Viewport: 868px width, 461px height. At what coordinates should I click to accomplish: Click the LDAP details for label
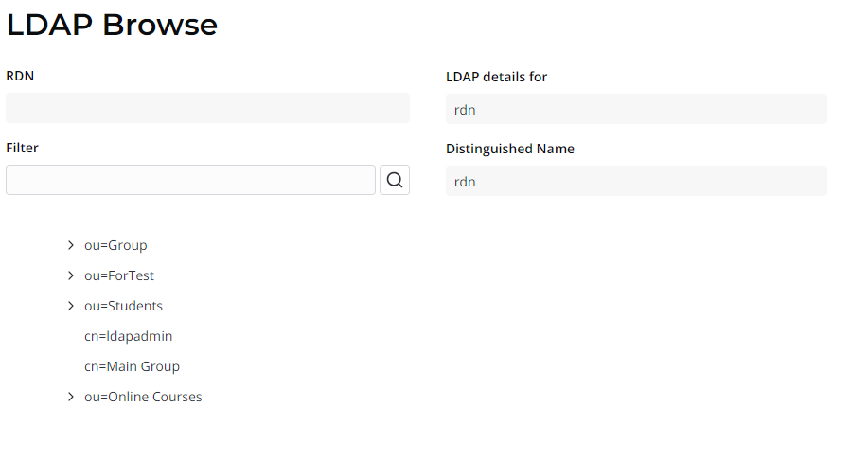[x=497, y=77]
